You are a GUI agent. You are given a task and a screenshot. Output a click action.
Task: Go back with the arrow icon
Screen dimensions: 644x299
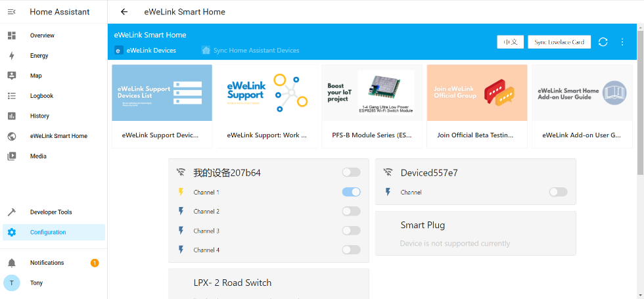click(x=124, y=12)
